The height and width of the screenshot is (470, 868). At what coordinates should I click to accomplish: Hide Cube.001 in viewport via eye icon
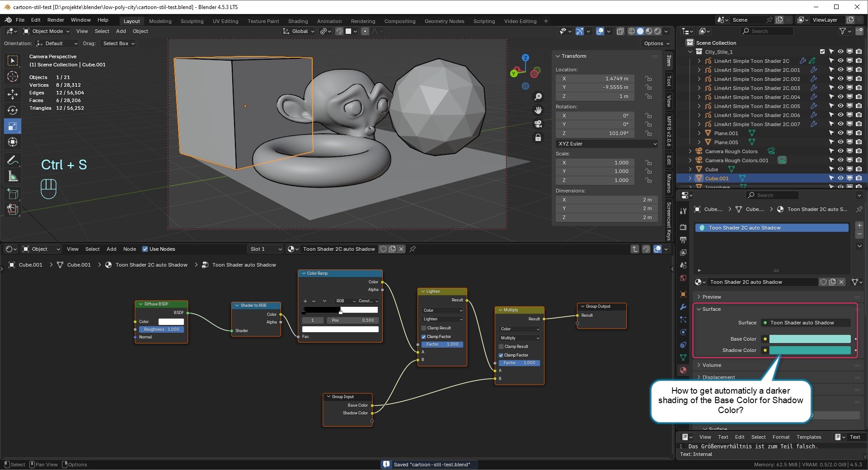pyautogui.click(x=840, y=179)
